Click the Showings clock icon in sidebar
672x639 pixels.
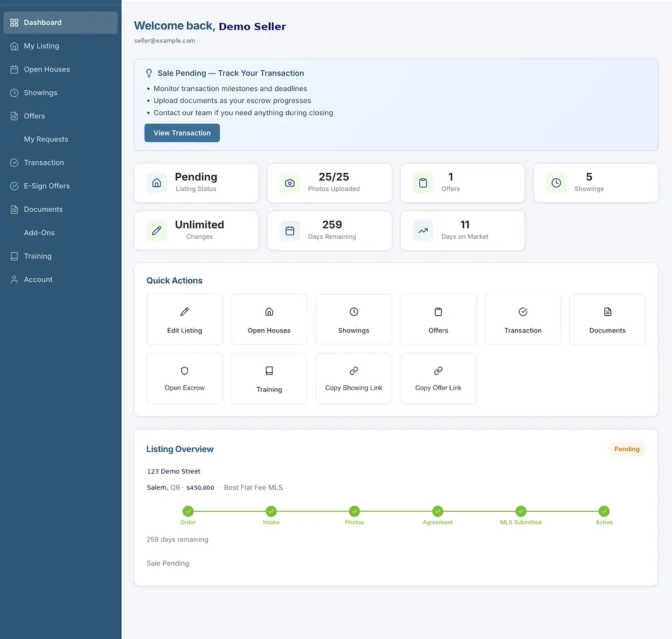[x=14, y=92]
